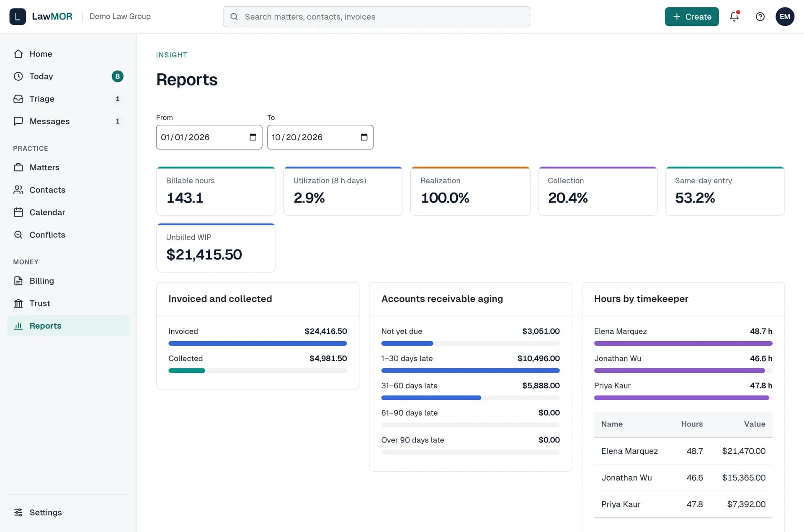Click the Demo Law Group name

point(120,16)
